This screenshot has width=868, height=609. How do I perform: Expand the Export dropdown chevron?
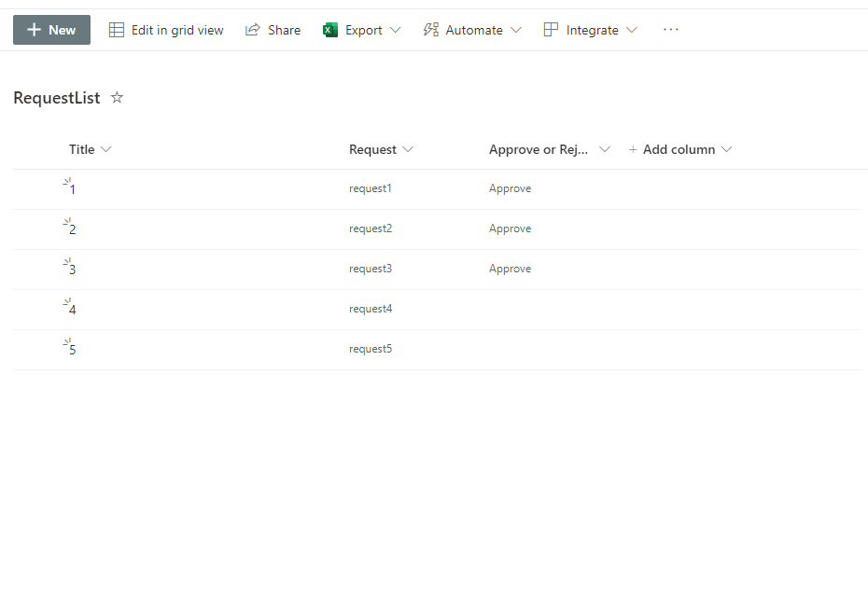point(395,30)
